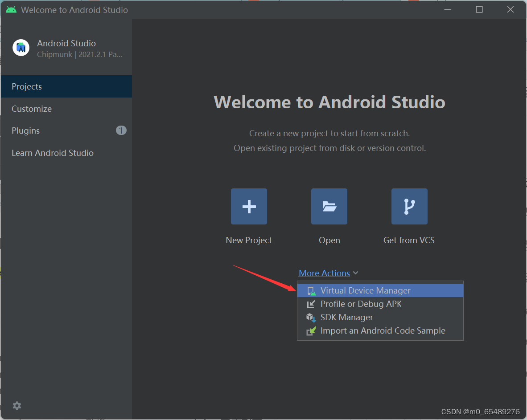527x420 pixels.
Task: Click the Open folder icon
Action: (x=329, y=207)
